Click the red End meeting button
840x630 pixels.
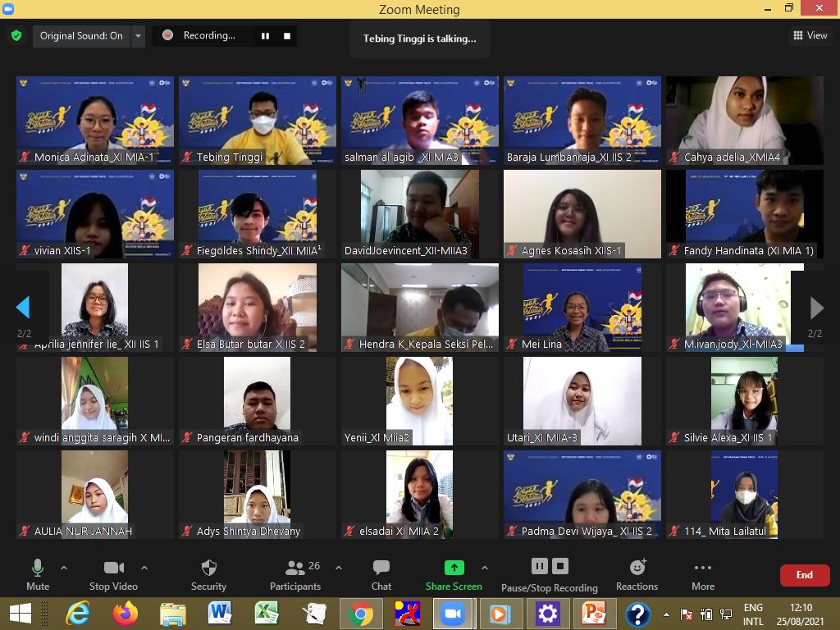click(x=804, y=575)
